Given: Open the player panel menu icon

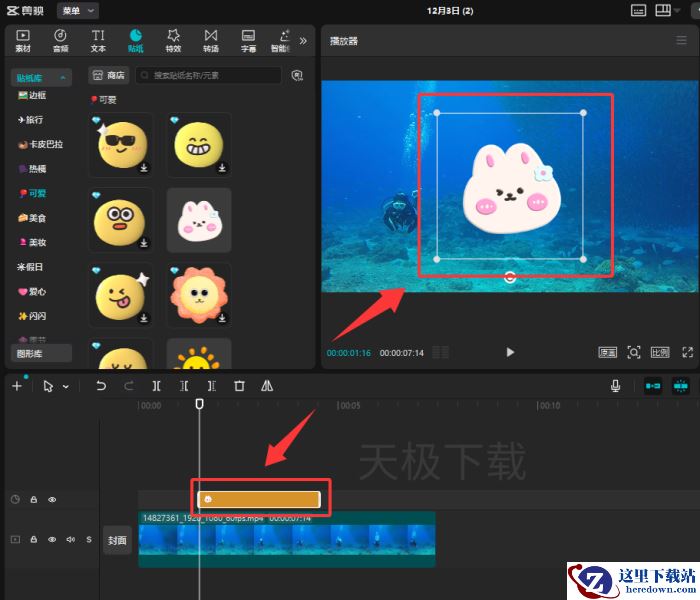Looking at the screenshot, I should tap(681, 41).
